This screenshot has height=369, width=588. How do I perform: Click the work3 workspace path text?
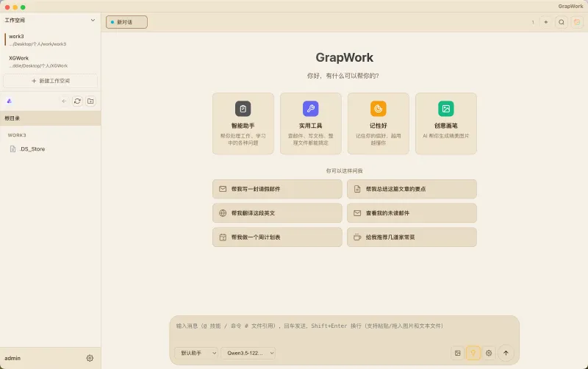37,44
